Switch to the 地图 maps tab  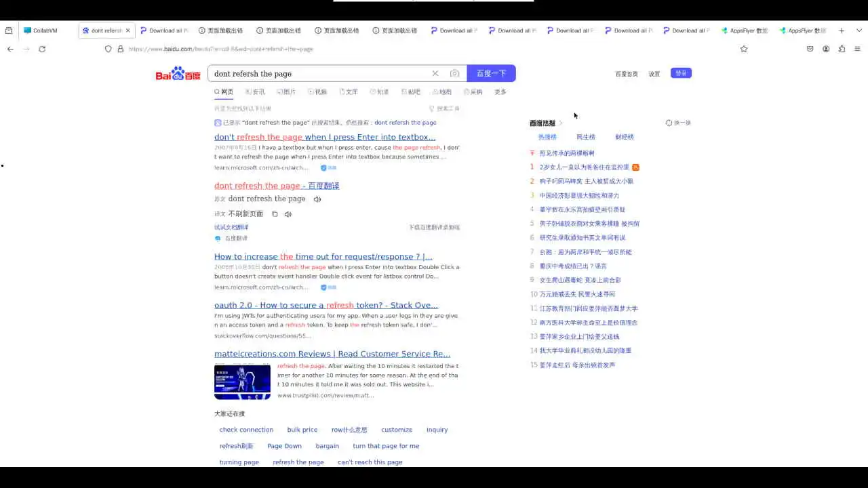442,91
